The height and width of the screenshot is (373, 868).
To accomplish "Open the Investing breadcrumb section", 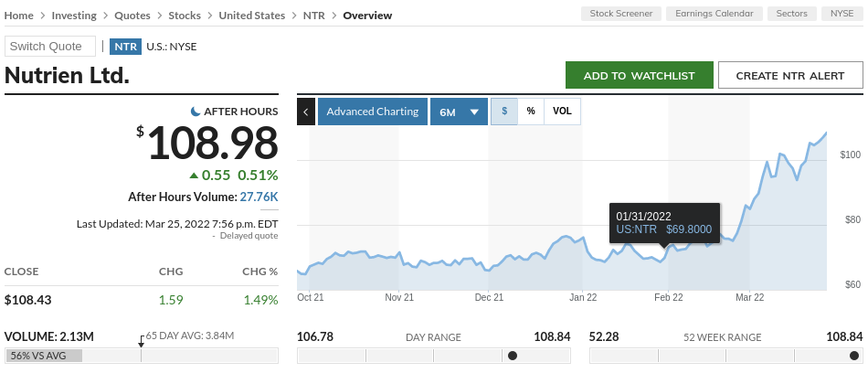I will click(73, 16).
